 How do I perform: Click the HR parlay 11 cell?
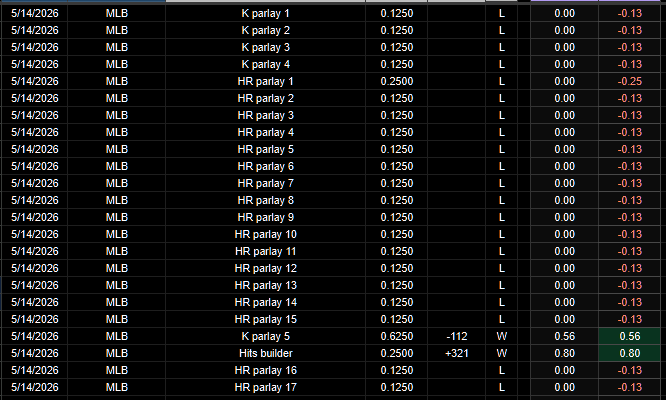(x=265, y=251)
